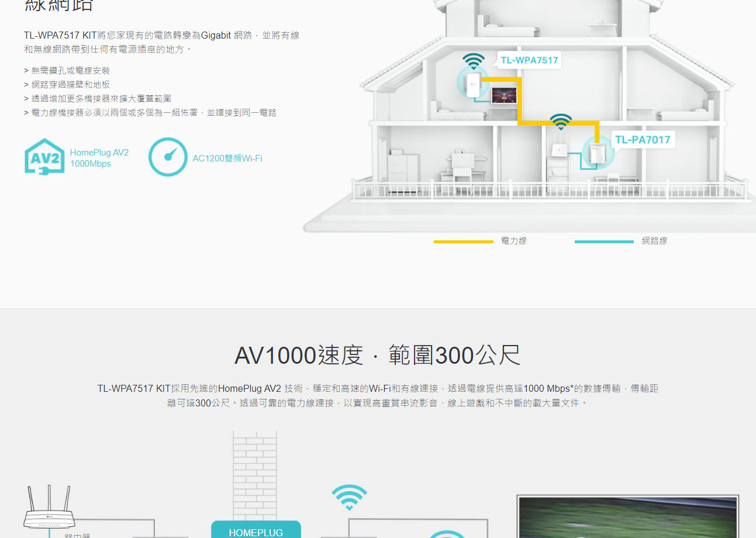Screen dimensions: 756x538
Task: Click the TV screen inside the house
Action: [x=504, y=95]
